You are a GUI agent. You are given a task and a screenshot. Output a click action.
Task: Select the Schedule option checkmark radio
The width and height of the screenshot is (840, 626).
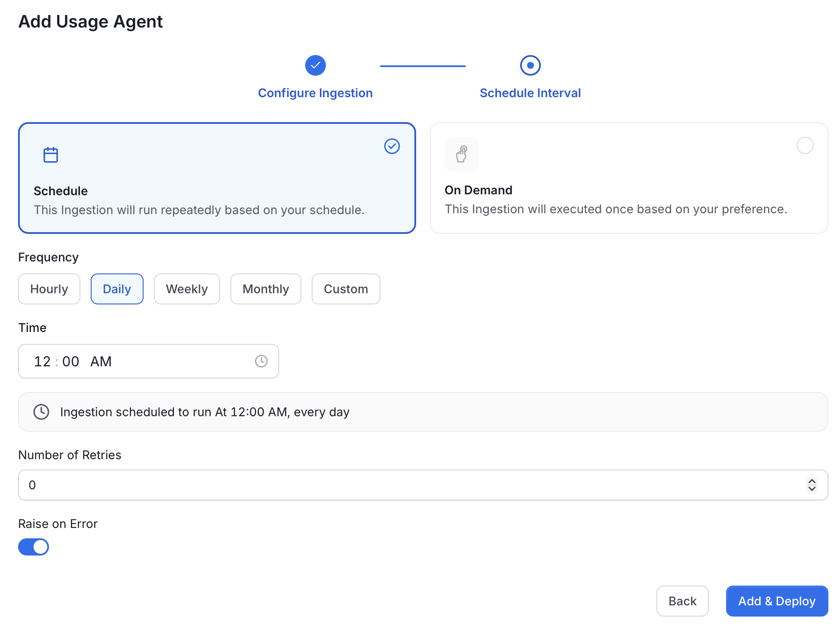(x=392, y=146)
